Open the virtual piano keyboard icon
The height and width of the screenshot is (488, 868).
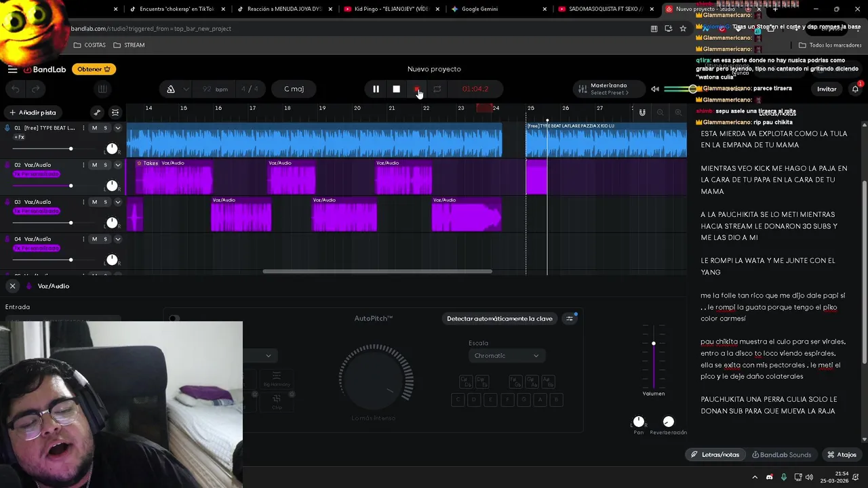pos(102,89)
